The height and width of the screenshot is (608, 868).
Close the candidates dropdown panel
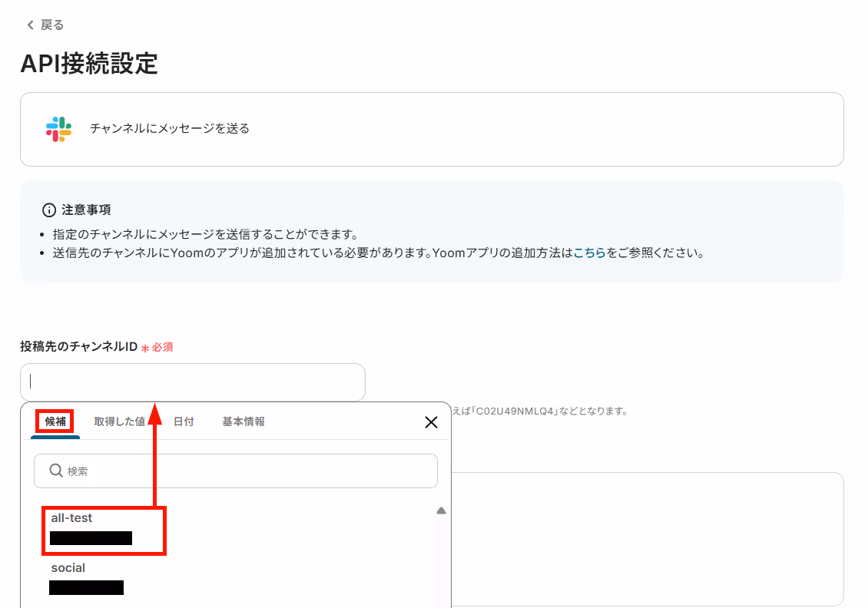[x=431, y=422]
